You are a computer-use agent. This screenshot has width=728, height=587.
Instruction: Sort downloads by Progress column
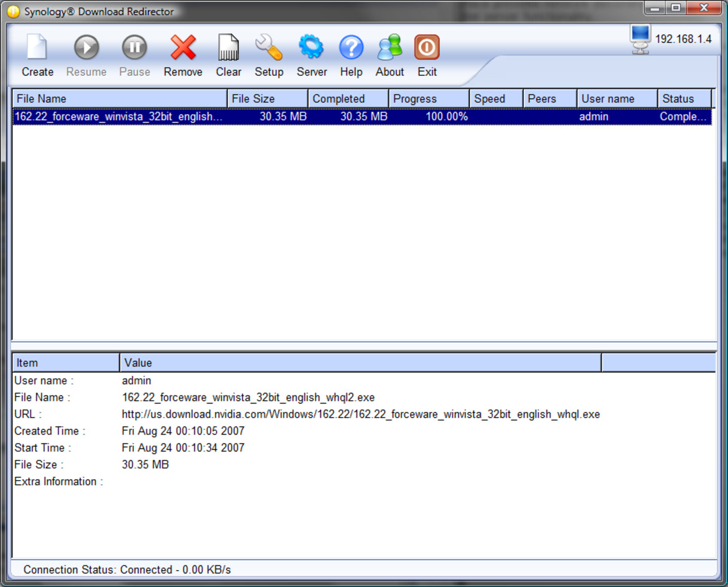pos(429,98)
